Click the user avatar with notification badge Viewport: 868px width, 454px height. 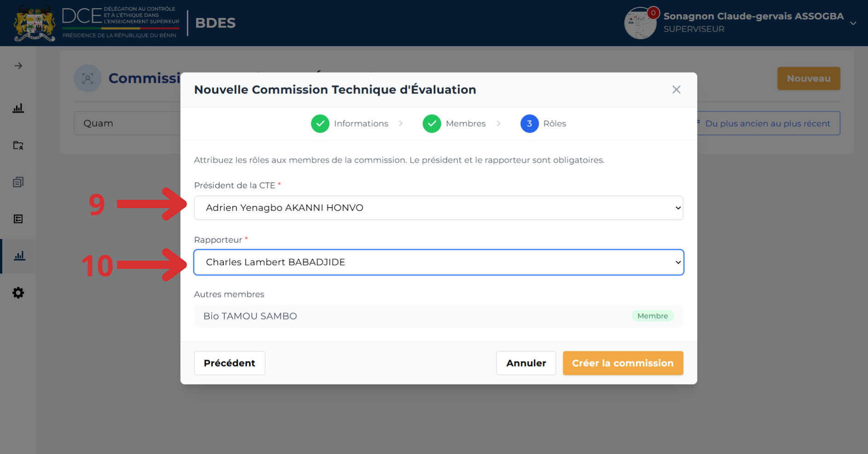[641, 23]
